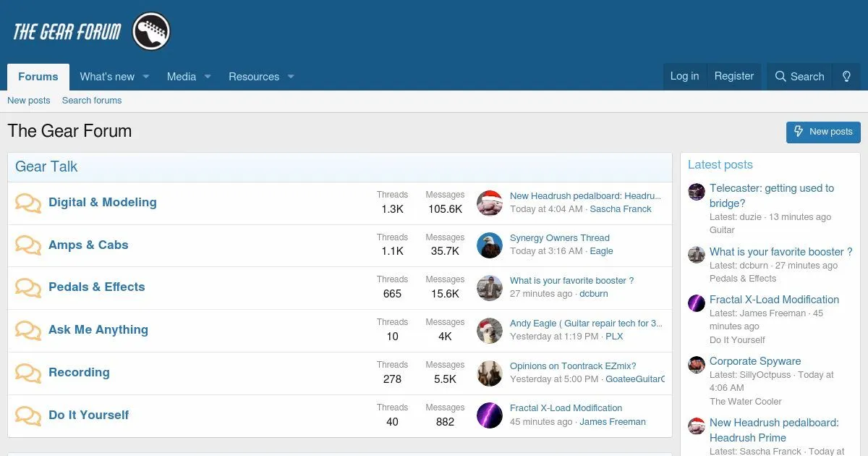The image size is (868, 456).
Task: Click the Log in button
Action: (684, 76)
